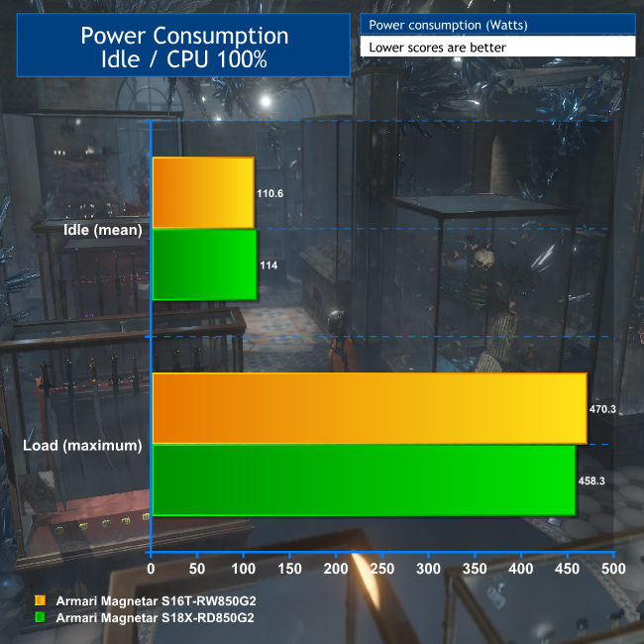Click the orange legend swatch for S16T-RW850G2
This screenshot has width=644, height=644.
(x=41, y=600)
